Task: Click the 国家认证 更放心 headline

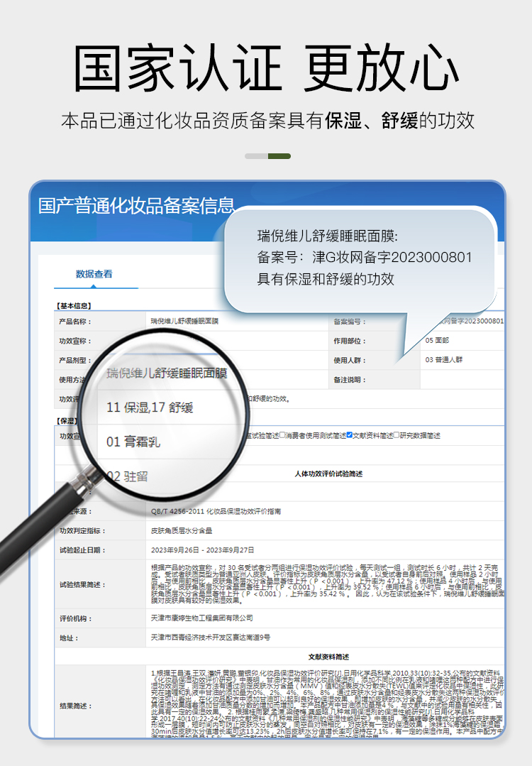Action: [x=267, y=67]
